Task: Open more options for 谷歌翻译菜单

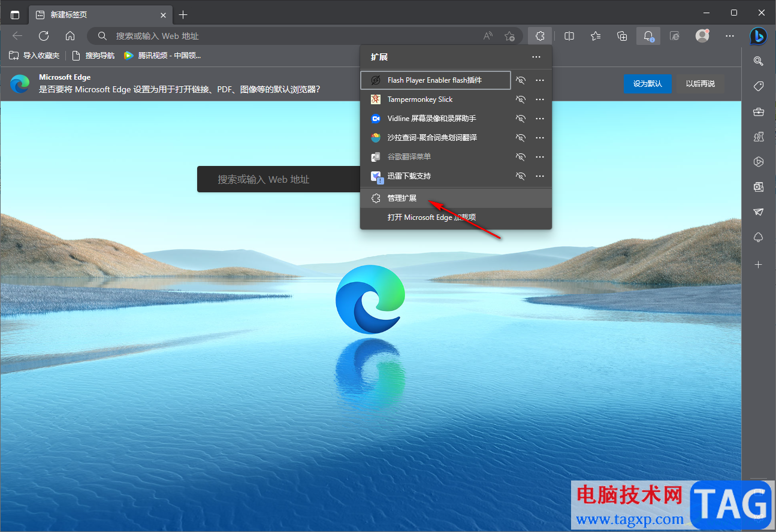Action: click(x=540, y=157)
